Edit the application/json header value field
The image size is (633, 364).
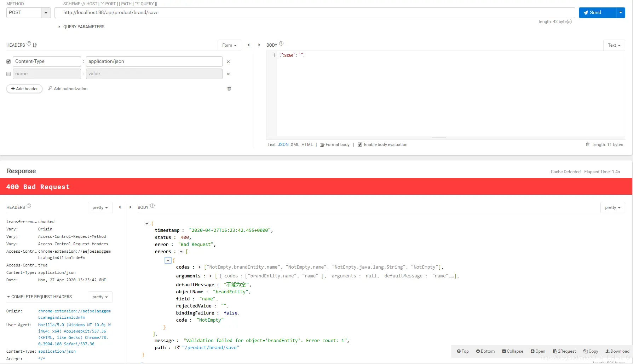pyautogui.click(x=154, y=61)
